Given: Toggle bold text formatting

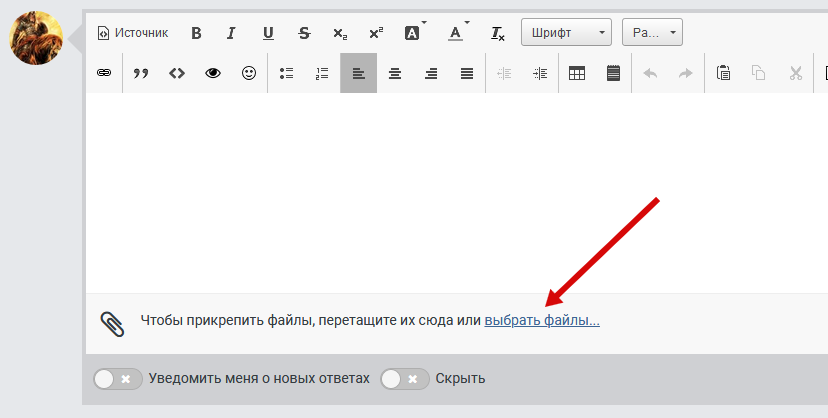Looking at the screenshot, I should click(196, 33).
